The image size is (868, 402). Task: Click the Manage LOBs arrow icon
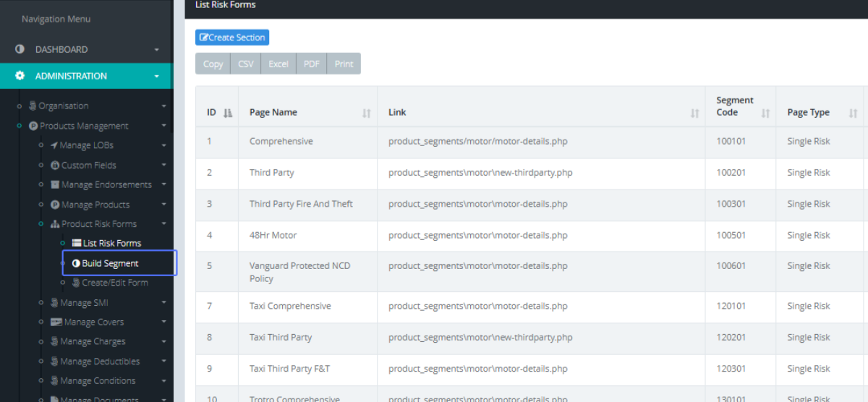click(x=54, y=145)
